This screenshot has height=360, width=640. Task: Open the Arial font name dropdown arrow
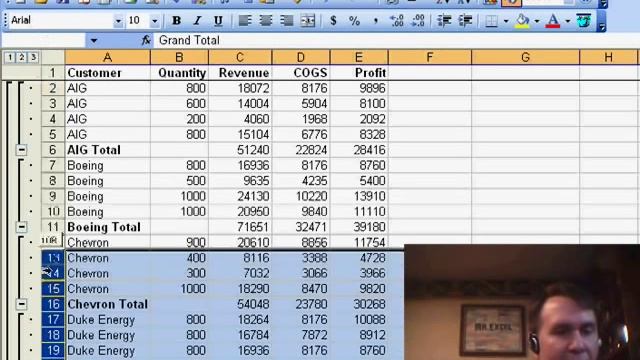pos(118,20)
